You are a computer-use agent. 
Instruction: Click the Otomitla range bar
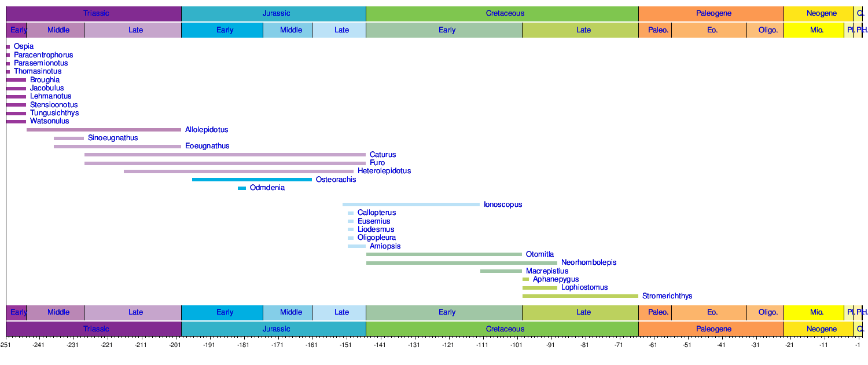click(x=444, y=254)
